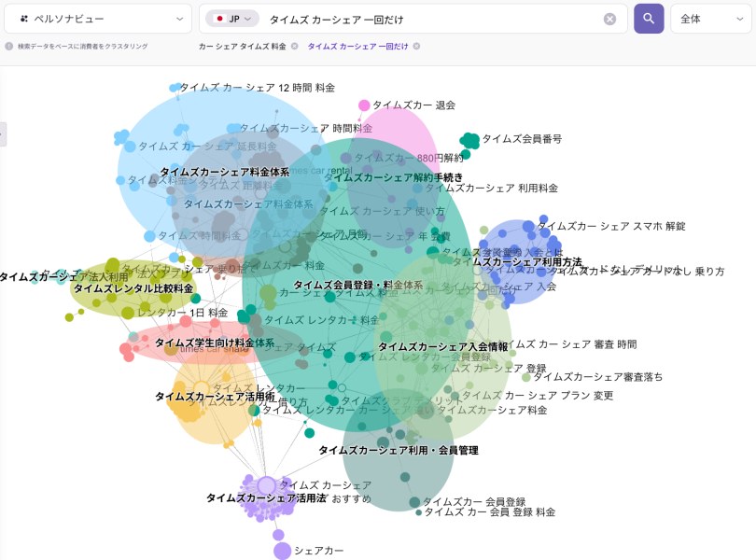Click the タイムズ カー シェア 登録 label
The width and height of the screenshot is (756, 560).
(x=488, y=369)
